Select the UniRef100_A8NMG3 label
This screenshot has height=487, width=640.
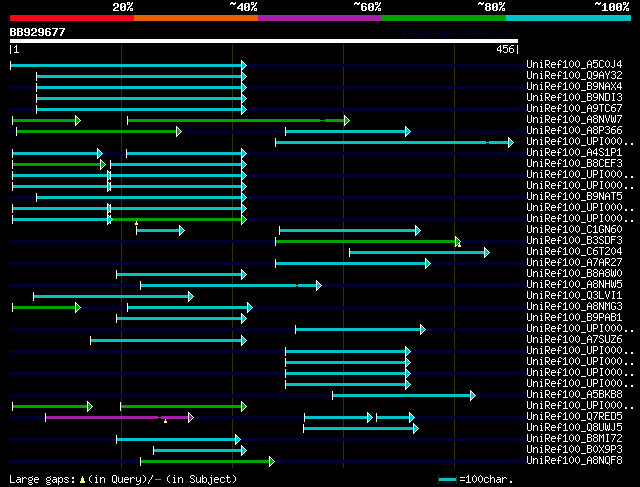point(574,307)
